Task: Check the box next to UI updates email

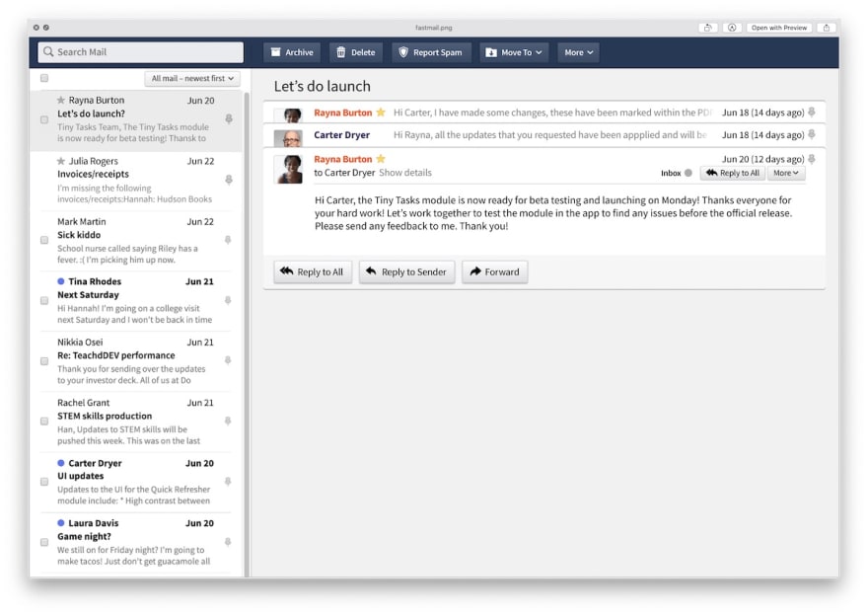Action: point(44,482)
